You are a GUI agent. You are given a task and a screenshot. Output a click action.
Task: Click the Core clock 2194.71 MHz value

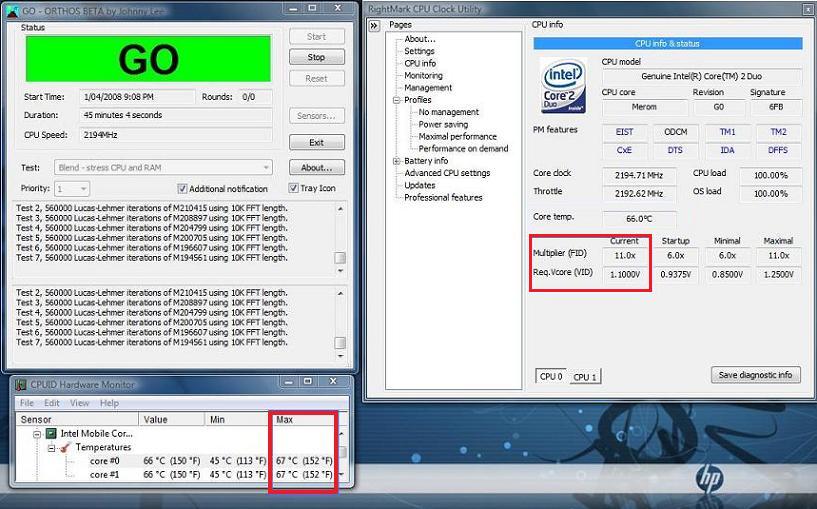point(639,176)
